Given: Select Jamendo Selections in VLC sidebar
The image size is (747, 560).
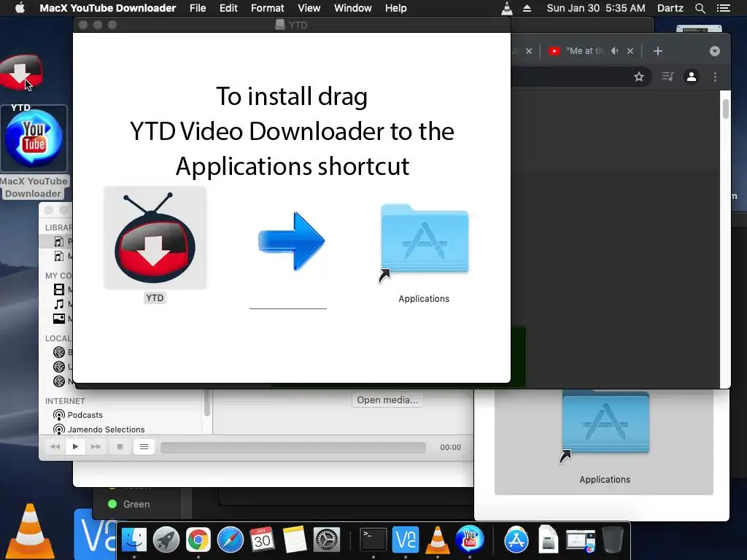Looking at the screenshot, I should pyautogui.click(x=106, y=429).
